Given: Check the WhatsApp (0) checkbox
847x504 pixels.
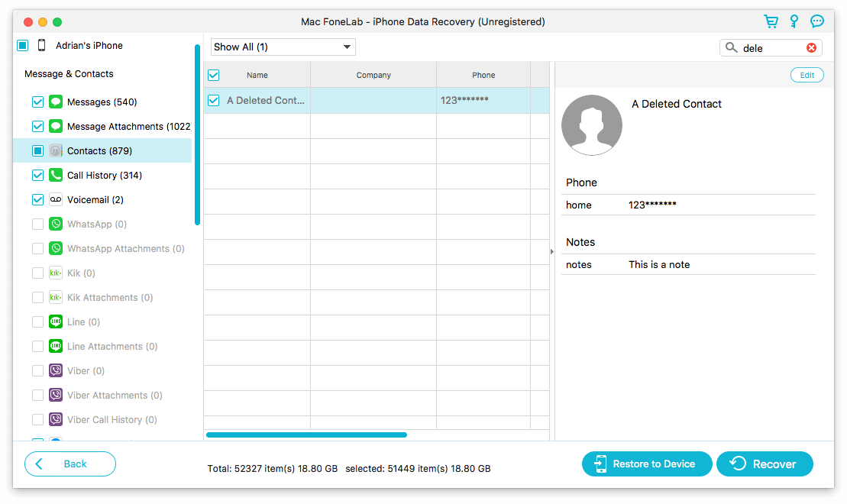Looking at the screenshot, I should tap(38, 224).
